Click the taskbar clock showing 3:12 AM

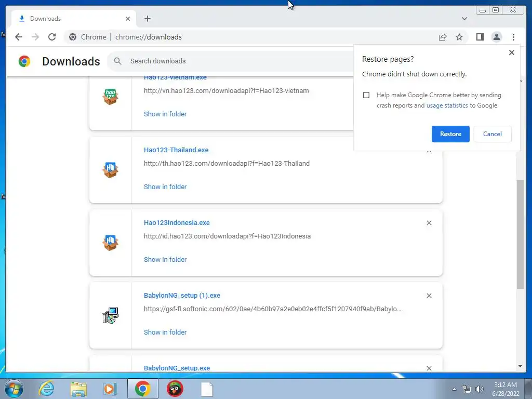coord(506,389)
